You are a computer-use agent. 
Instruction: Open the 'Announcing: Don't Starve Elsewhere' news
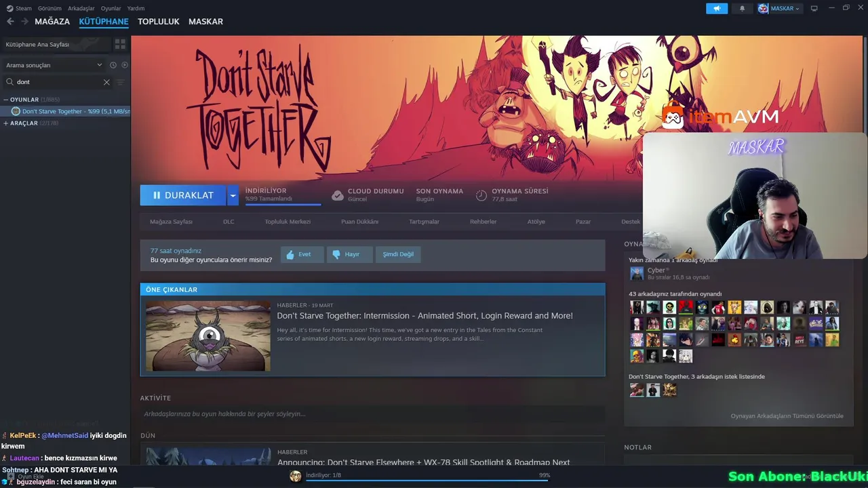tap(423, 462)
